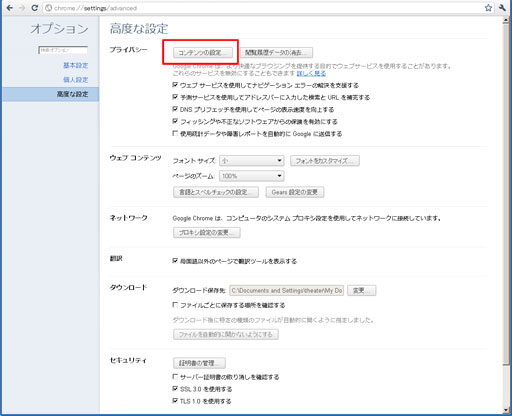Toggle the SSL 3.0 checkbox
The height and width of the screenshot is (416, 512).
[175, 389]
